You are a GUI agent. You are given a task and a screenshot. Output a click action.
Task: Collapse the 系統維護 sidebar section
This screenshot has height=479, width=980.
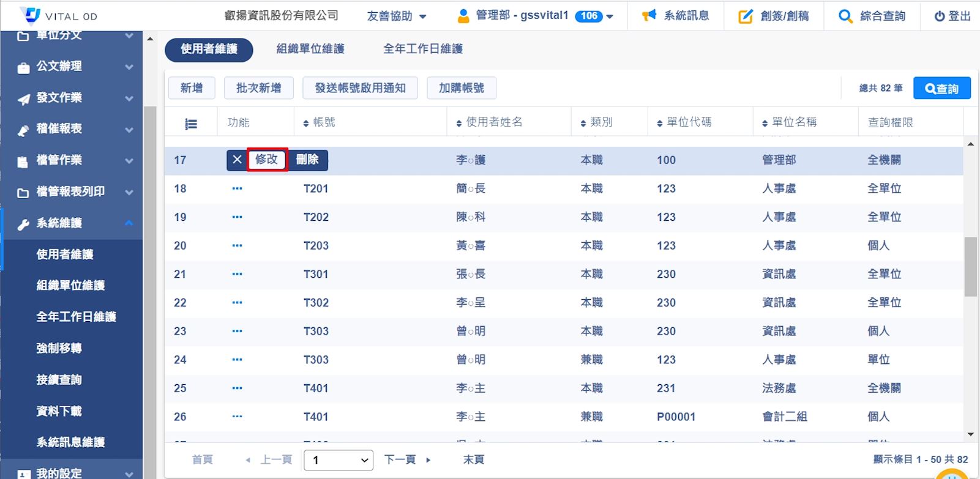[129, 223]
